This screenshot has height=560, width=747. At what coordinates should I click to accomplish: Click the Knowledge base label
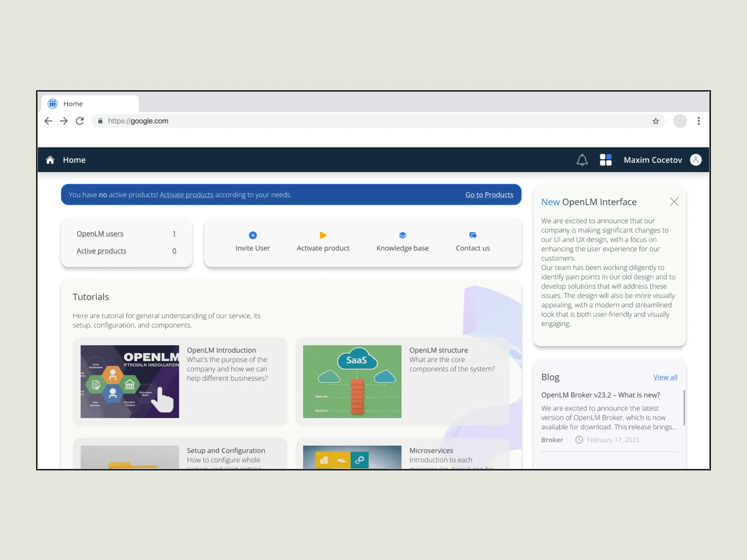[x=403, y=248]
